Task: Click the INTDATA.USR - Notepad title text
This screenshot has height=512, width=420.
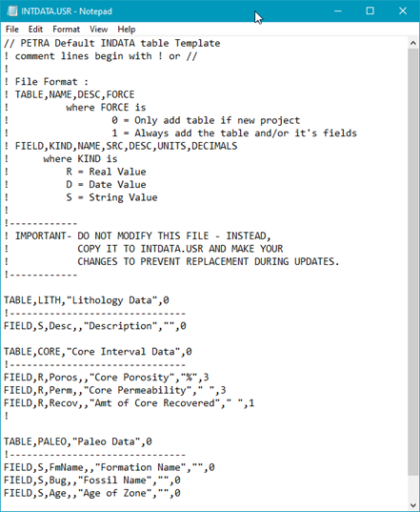Action: tap(67, 11)
